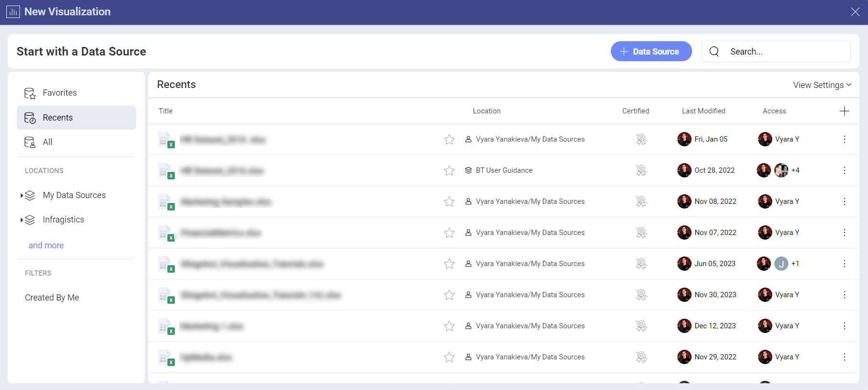The image size is (868, 390).
Task: Favorite the row modified Nov 07, 2022
Action: [x=449, y=233]
